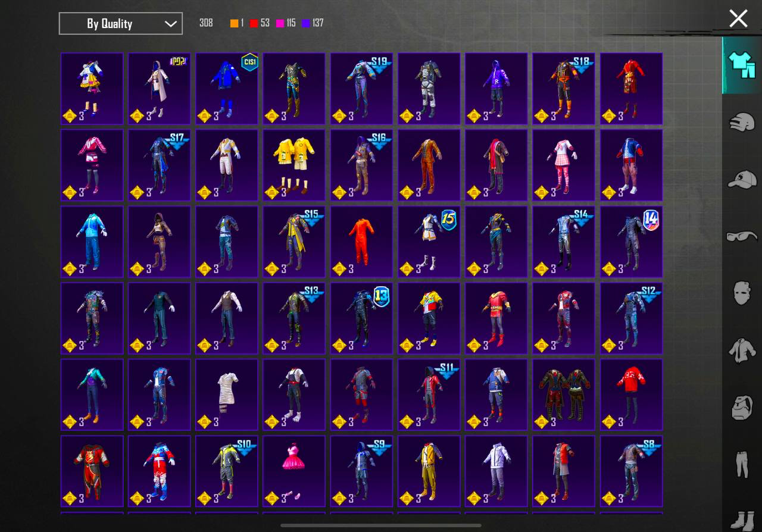Select the dark outfit with the 13 shield badge

(x=361, y=318)
